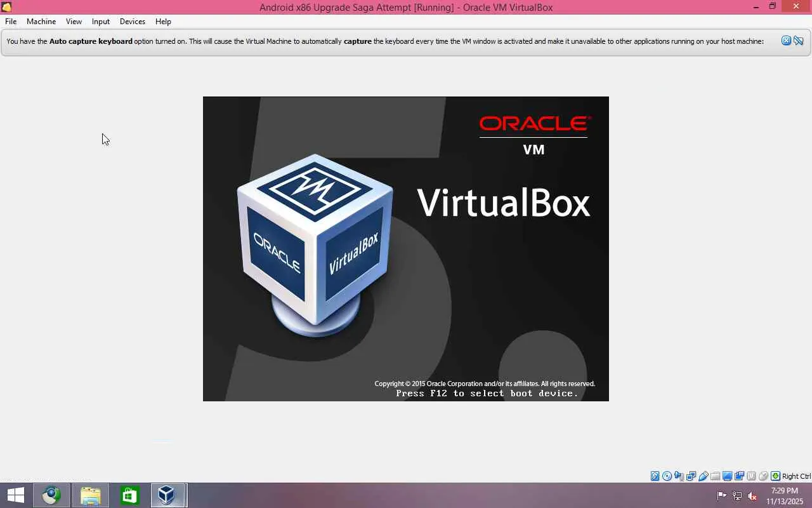
Task: Click the VirtualBox window title bar icon
Action: 6,7
